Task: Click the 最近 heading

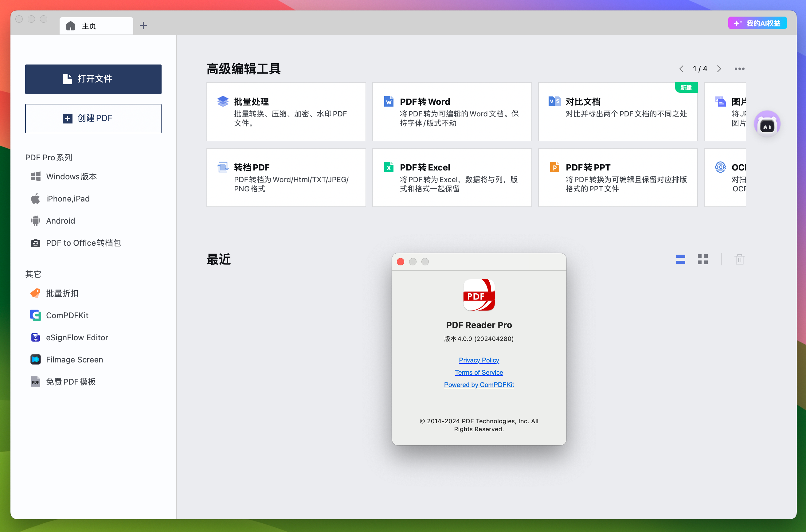Action: pyautogui.click(x=219, y=260)
